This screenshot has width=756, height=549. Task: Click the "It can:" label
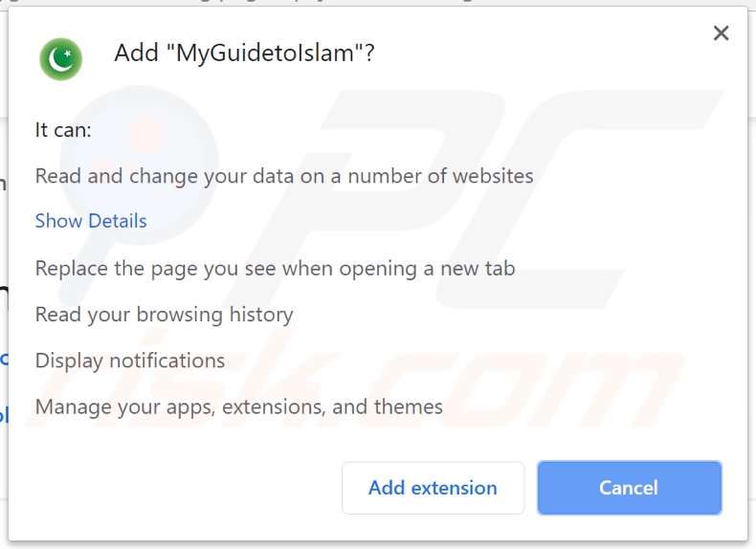(63, 129)
